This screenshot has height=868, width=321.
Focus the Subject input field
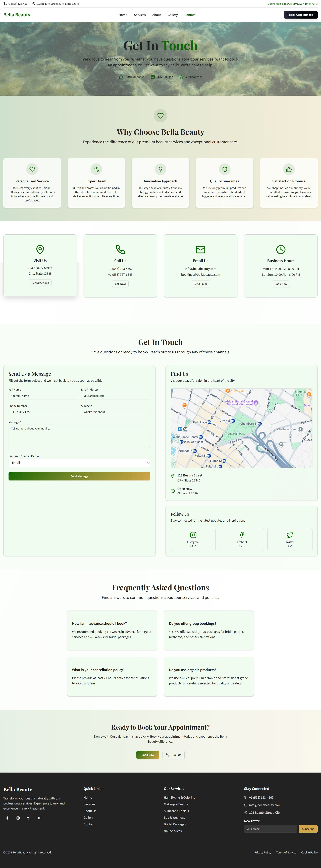point(116,412)
